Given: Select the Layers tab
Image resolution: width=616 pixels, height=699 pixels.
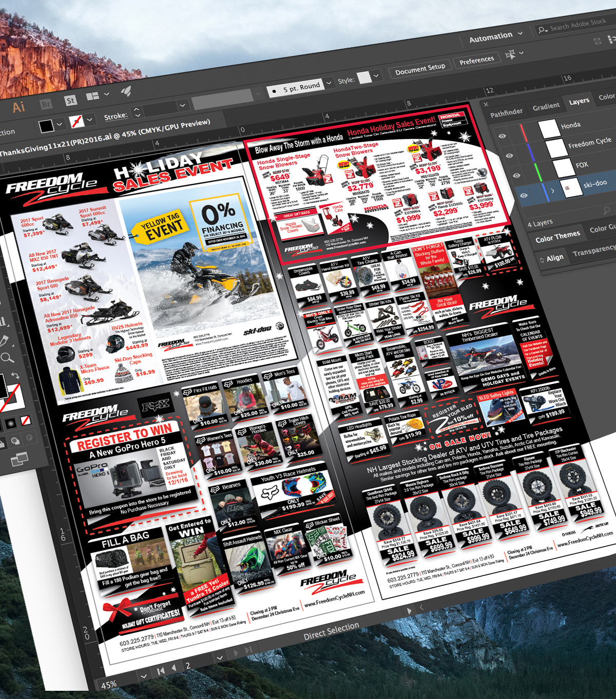Looking at the screenshot, I should pyautogui.click(x=579, y=101).
